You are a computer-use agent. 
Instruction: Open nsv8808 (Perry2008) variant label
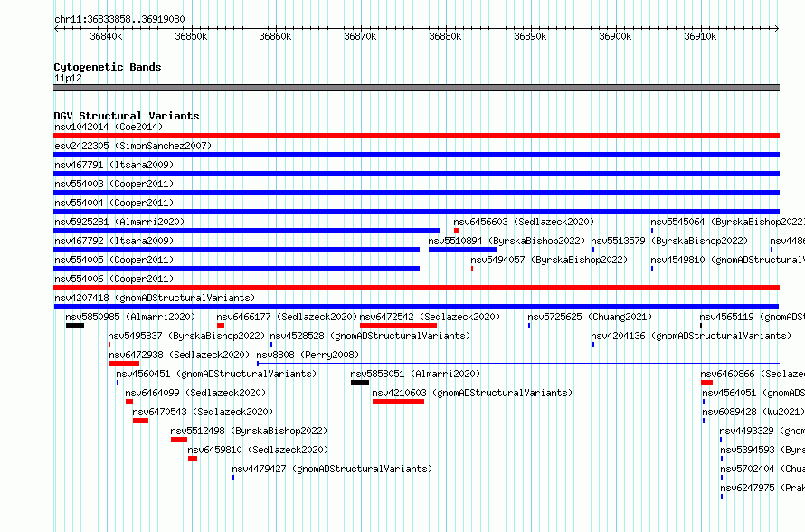[x=308, y=355]
